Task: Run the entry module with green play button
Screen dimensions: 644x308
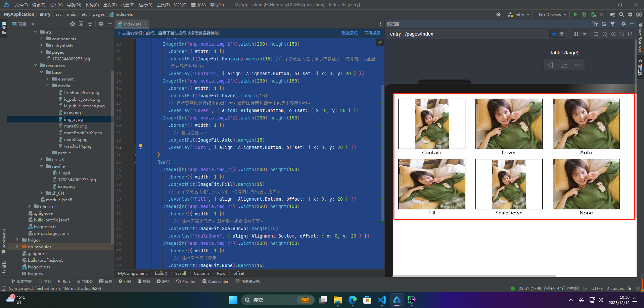Action: (576, 14)
